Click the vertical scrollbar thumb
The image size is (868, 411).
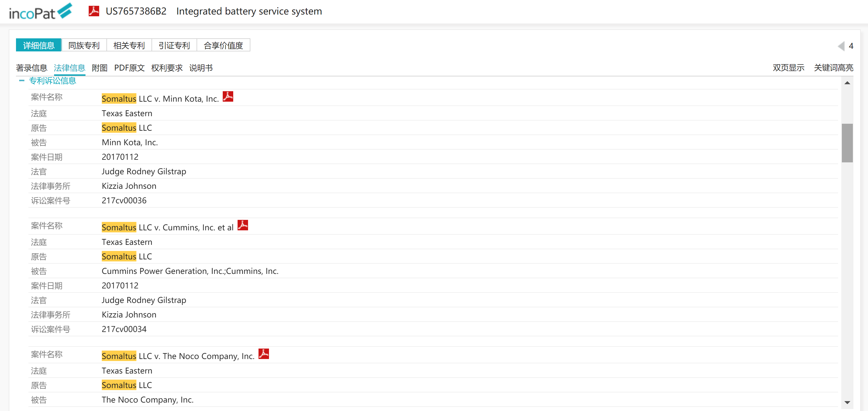(847, 143)
